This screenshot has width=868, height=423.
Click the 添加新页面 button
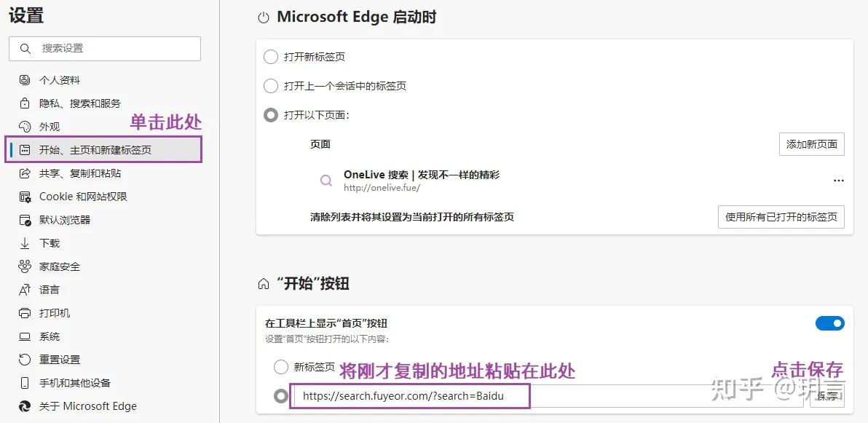click(x=811, y=143)
